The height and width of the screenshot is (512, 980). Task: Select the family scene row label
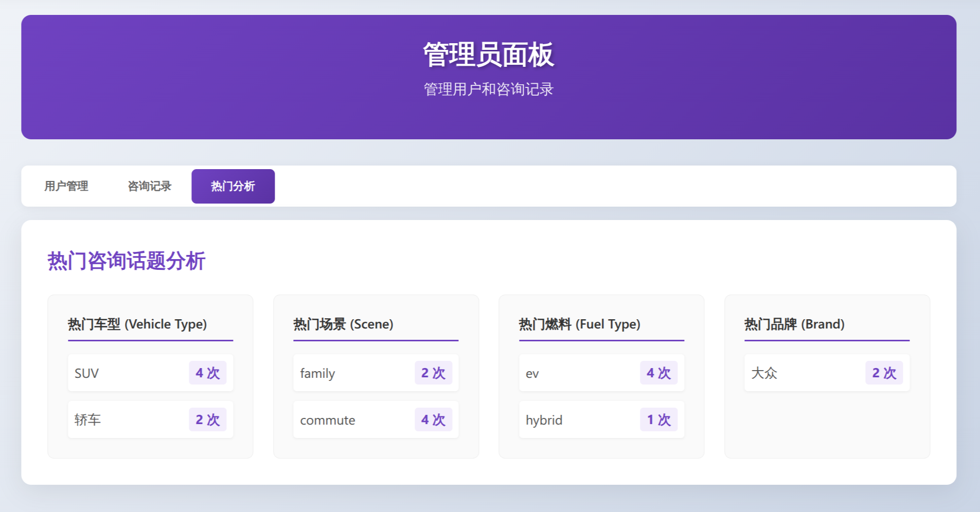point(317,374)
